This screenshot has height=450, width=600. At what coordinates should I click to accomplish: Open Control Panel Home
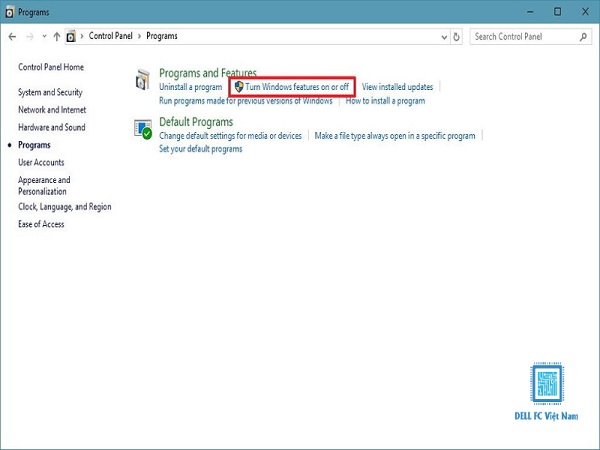pyautogui.click(x=51, y=67)
